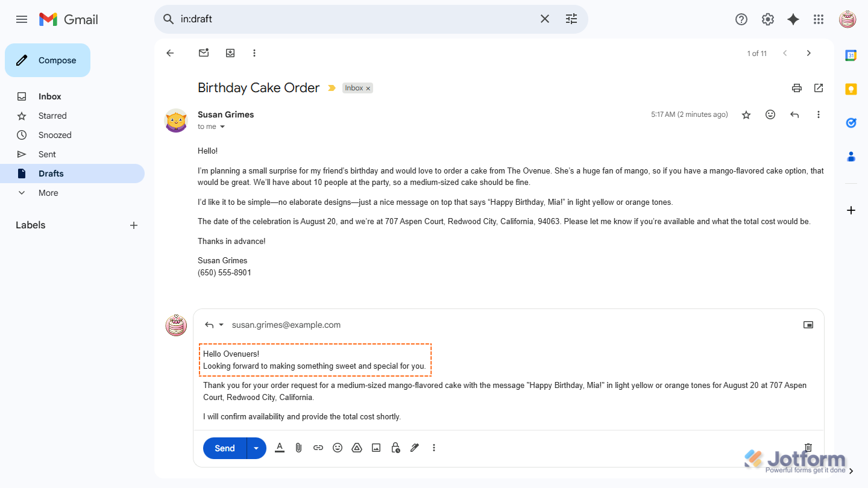Toggle confidential mode lock icon
The width and height of the screenshot is (868, 488).
click(395, 448)
